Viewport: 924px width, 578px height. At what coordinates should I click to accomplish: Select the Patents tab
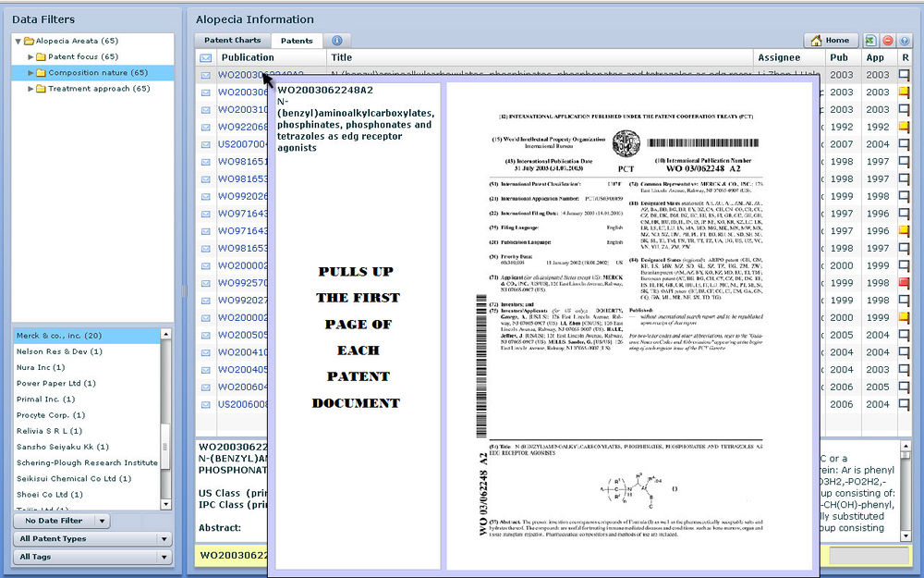click(297, 41)
